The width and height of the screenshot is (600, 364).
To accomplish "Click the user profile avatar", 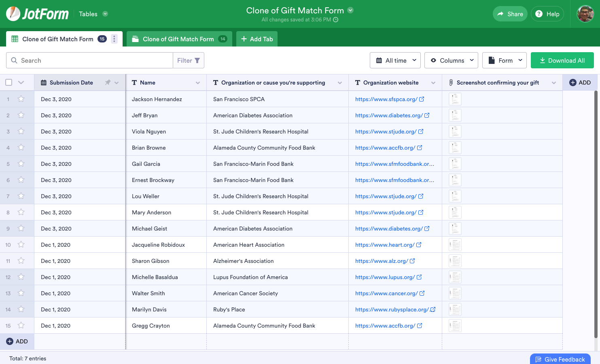I will (x=585, y=14).
